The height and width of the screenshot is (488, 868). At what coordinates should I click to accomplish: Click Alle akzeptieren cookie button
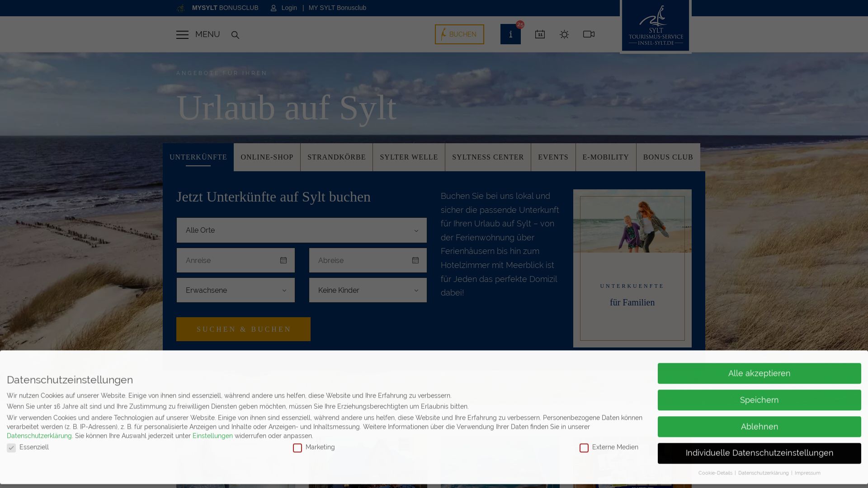759,374
